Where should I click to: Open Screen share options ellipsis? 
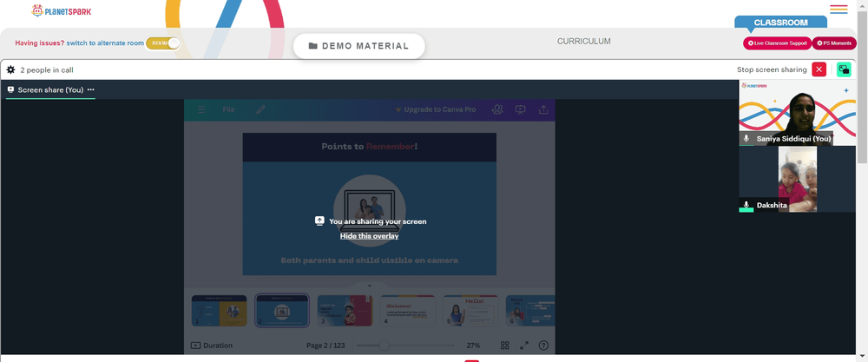[x=90, y=89]
